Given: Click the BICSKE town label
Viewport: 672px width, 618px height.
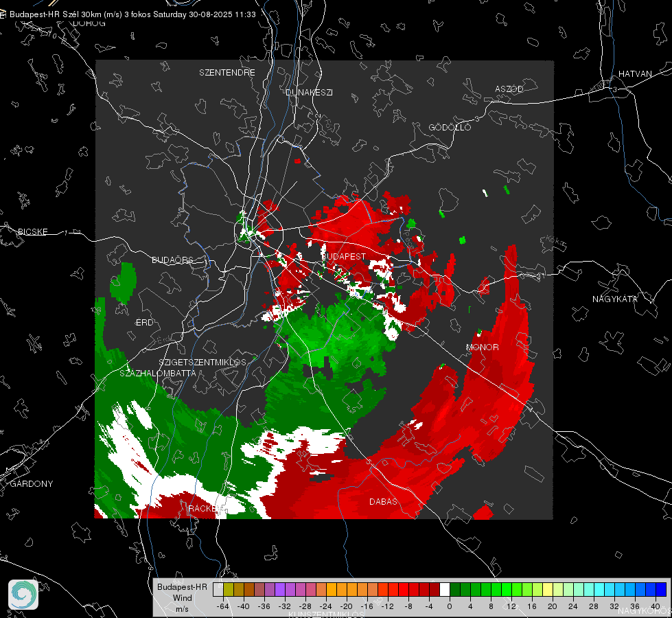Looking at the screenshot, I should (x=32, y=231).
